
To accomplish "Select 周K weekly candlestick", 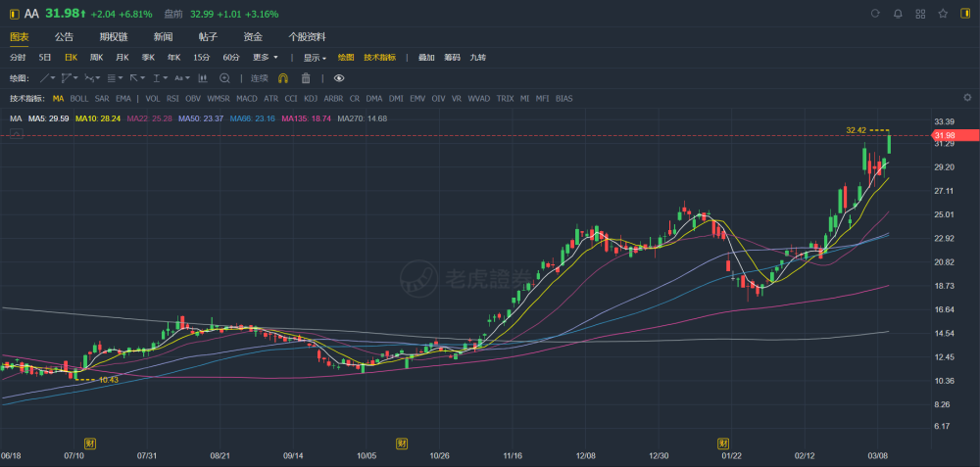I will (96, 58).
